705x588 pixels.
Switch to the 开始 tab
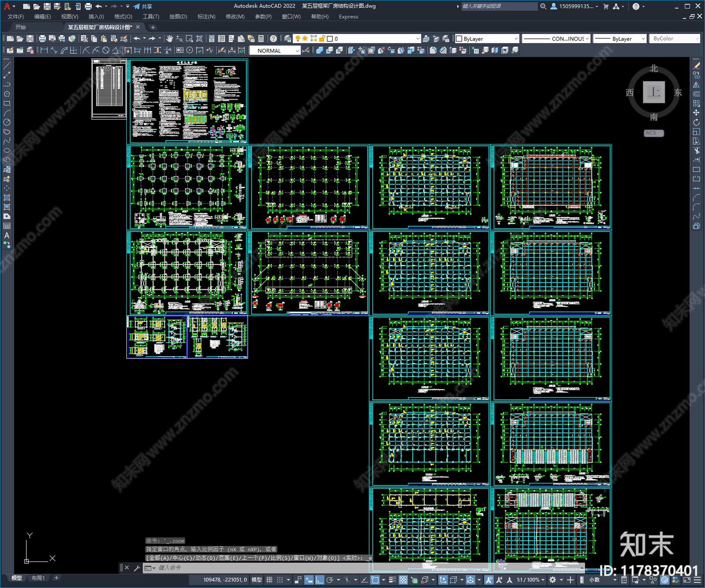point(21,27)
